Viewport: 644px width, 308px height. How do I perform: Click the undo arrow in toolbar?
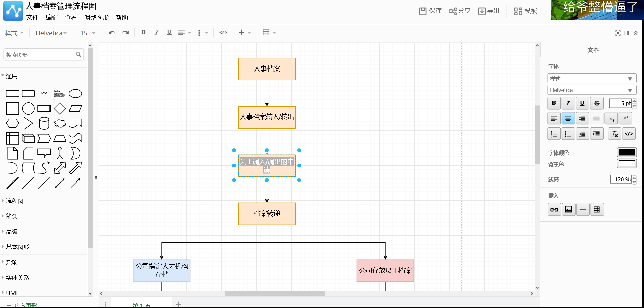pyautogui.click(x=112, y=33)
